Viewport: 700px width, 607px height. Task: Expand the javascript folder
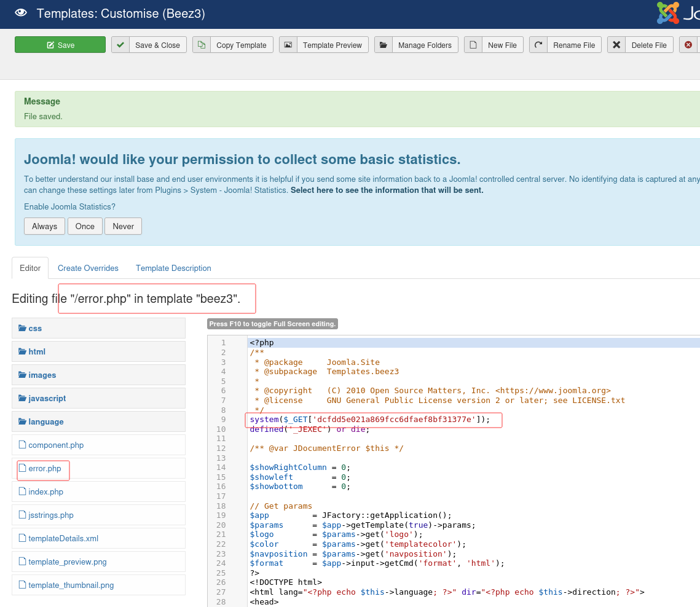click(99, 398)
